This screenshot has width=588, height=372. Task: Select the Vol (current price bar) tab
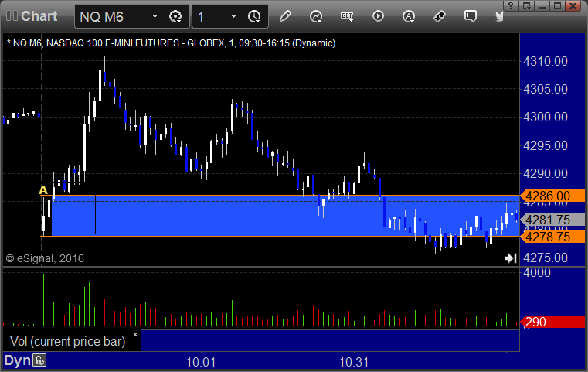[x=67, y=341]
